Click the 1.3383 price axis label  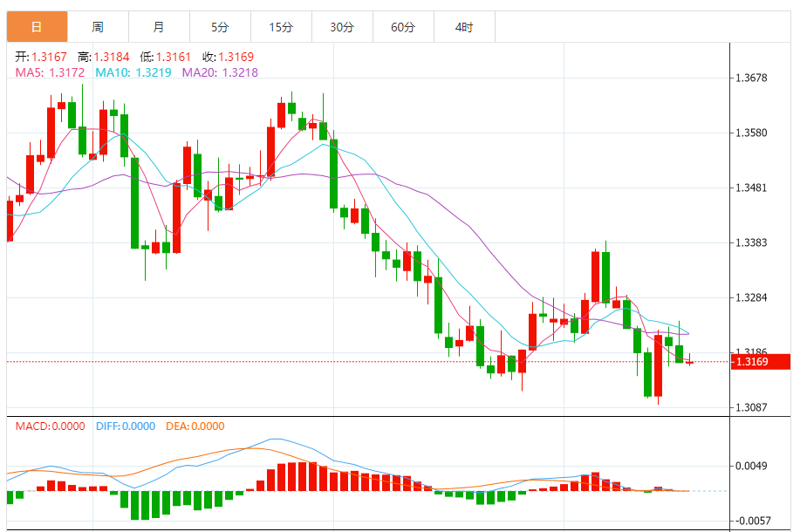(751, 242)
